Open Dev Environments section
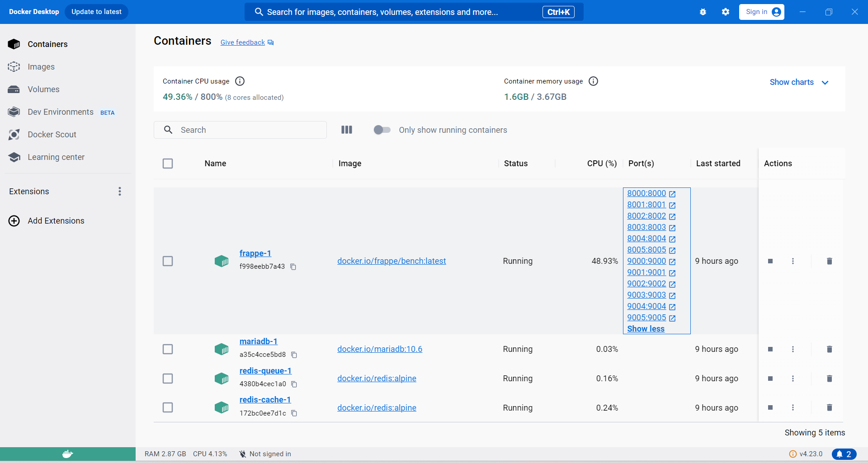Viewport: 868px width, 463px height. tap(68, 112)
